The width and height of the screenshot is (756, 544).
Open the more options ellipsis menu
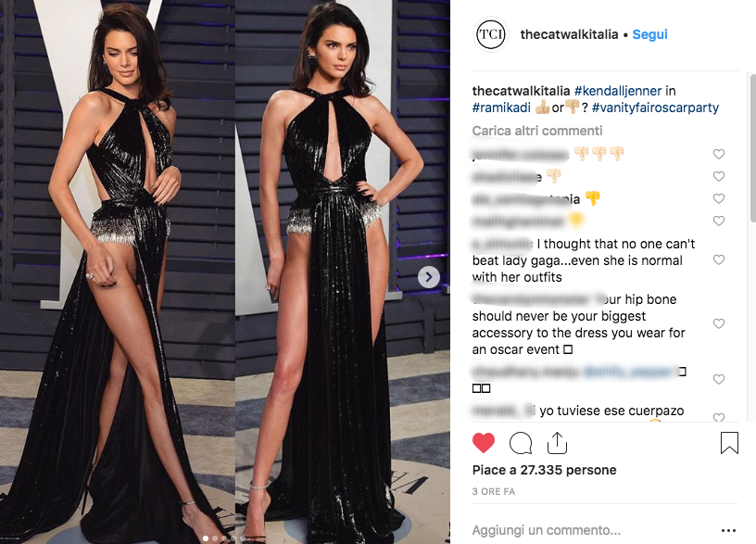tap(728, 530)
